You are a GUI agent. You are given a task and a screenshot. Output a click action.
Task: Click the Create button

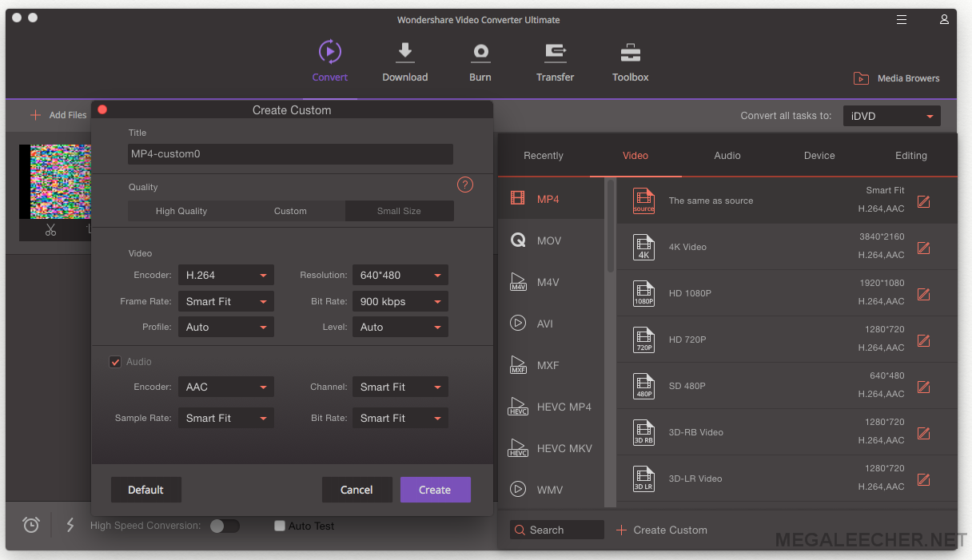(435, 490)
